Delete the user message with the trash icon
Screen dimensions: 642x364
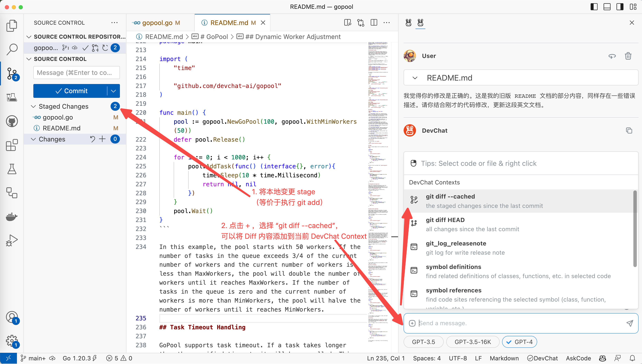click(628, 56)
